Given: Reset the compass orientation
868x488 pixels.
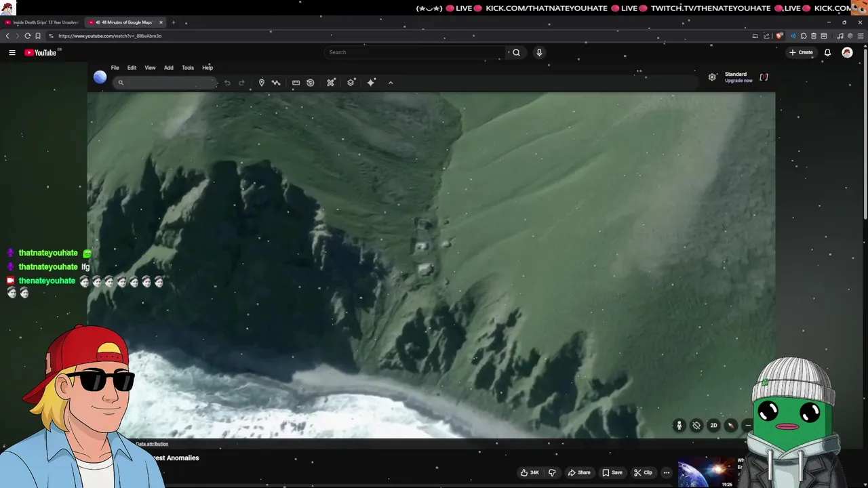Looking at the screenshot, I should coord(730,425).
